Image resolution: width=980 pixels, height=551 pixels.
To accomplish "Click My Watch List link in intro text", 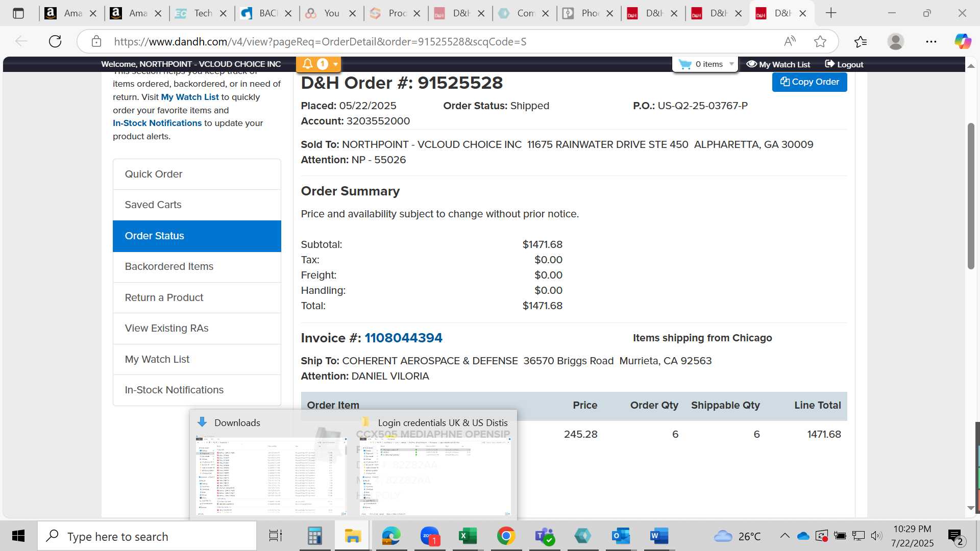I will 190,97.
